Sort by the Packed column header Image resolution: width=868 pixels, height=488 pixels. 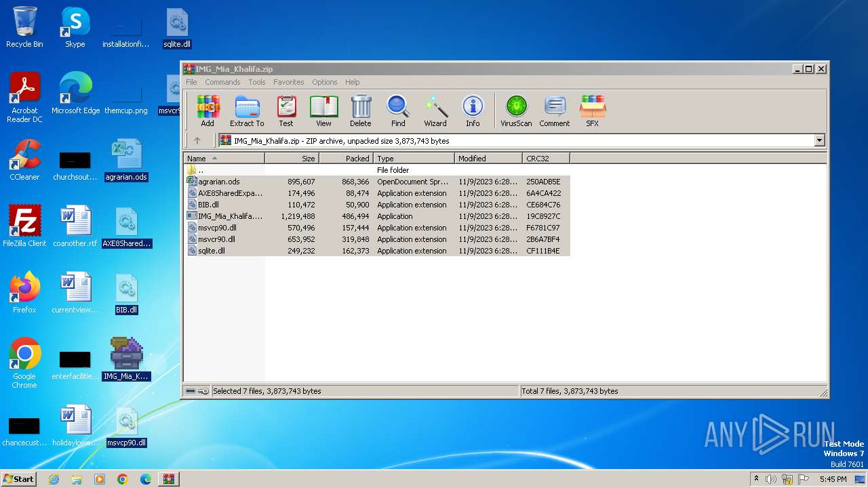click(346, 159)
